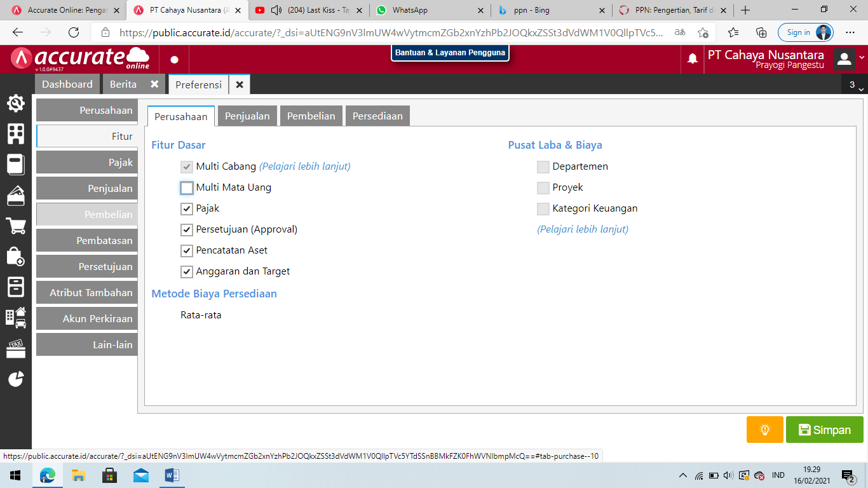Switch to the Persediaan feature tab
This screenshot has width=868, height=488.
pyautogui.click(x=377, y=116)
